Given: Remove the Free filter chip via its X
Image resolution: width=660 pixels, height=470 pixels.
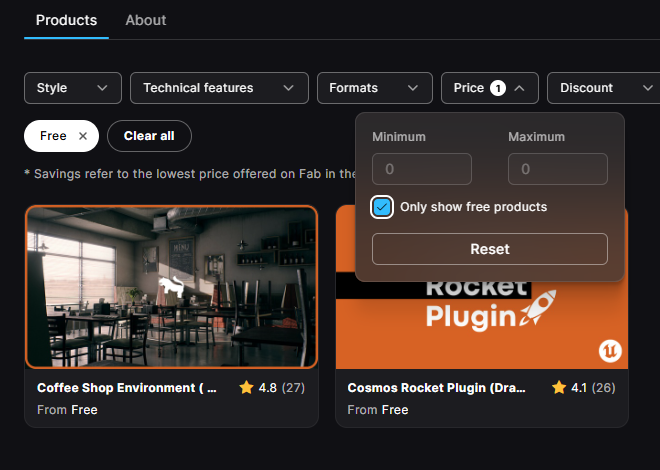Looking at the screenshot, I should 83,136.
